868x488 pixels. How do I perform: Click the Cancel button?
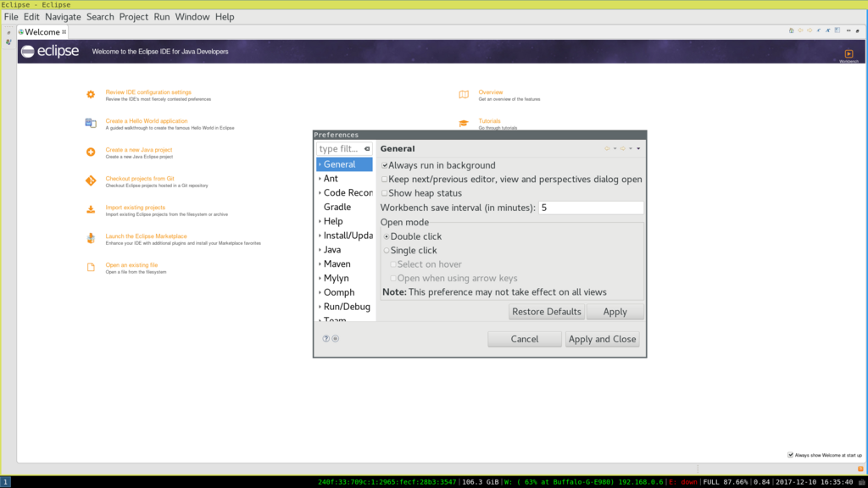click(x=524, y=339)
